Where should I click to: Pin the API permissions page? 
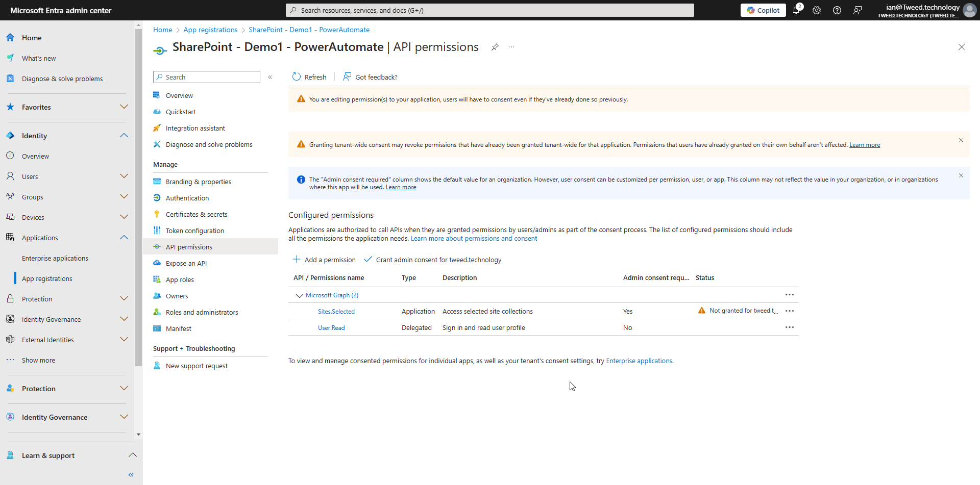[x=495, y=47]
